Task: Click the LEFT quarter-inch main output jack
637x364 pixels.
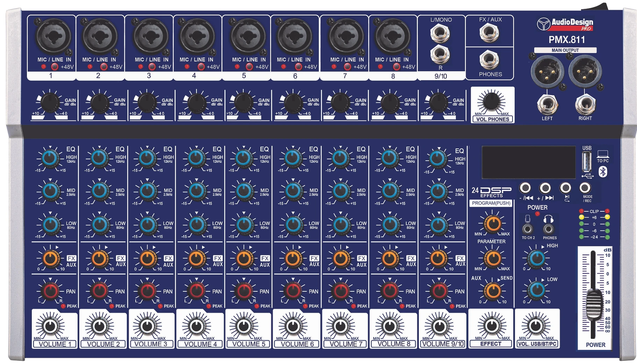Action: click(547, 104)
